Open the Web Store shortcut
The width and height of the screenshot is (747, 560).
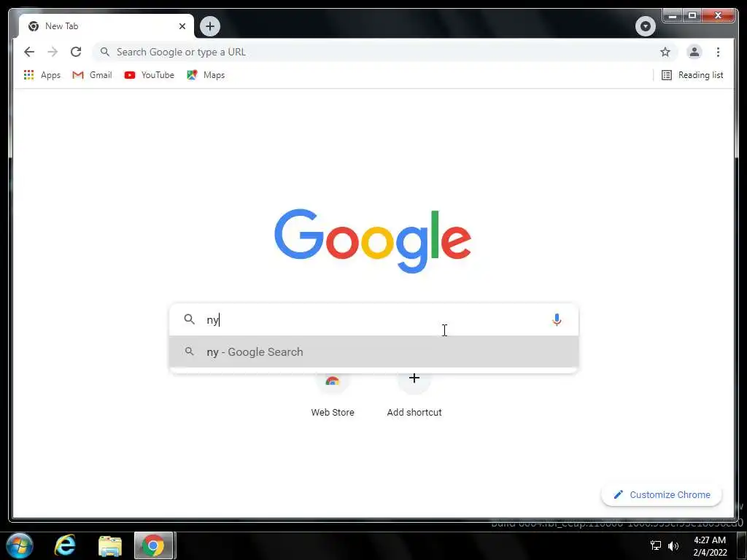tap(333, 394)
